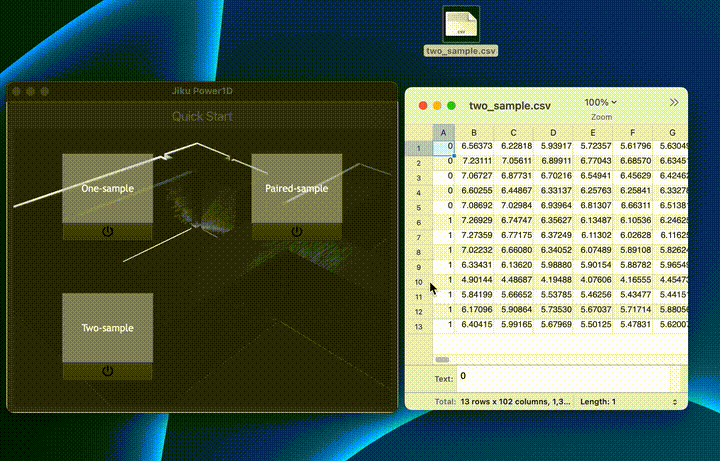Open the status bar statistics popup stepper
This screenshot has width=720, height=461.
[676, 401]
